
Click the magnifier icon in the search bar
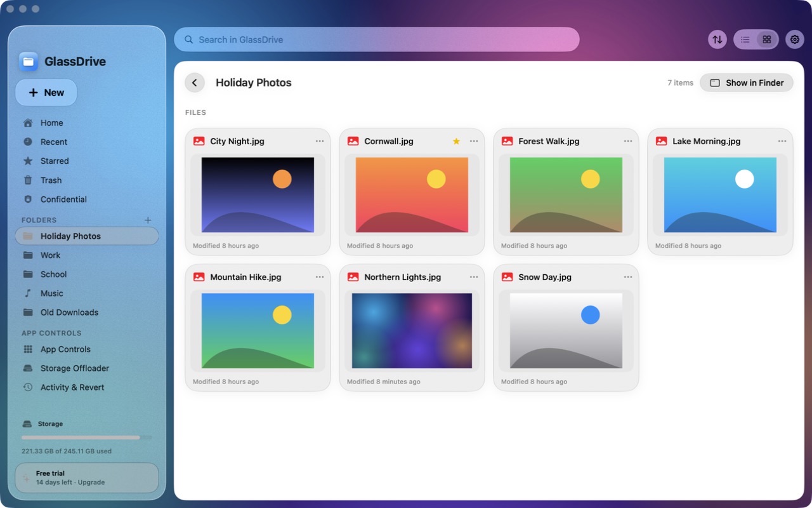188,39
